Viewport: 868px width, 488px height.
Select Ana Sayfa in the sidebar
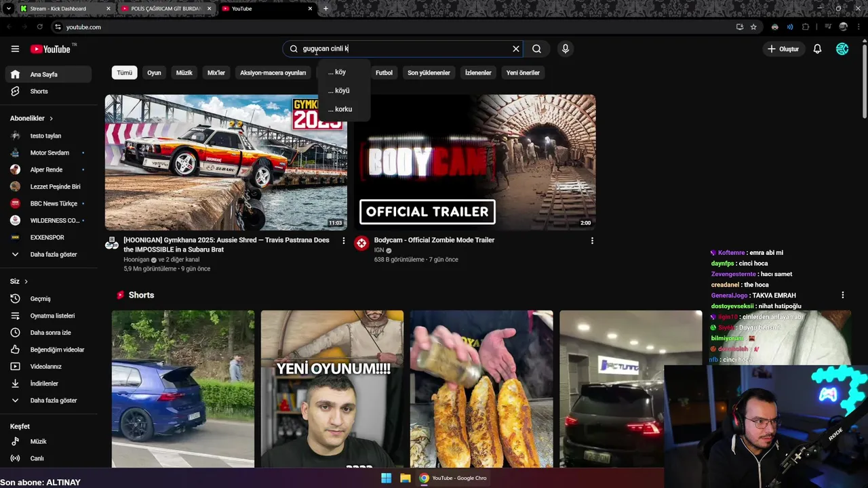(47, 75)
